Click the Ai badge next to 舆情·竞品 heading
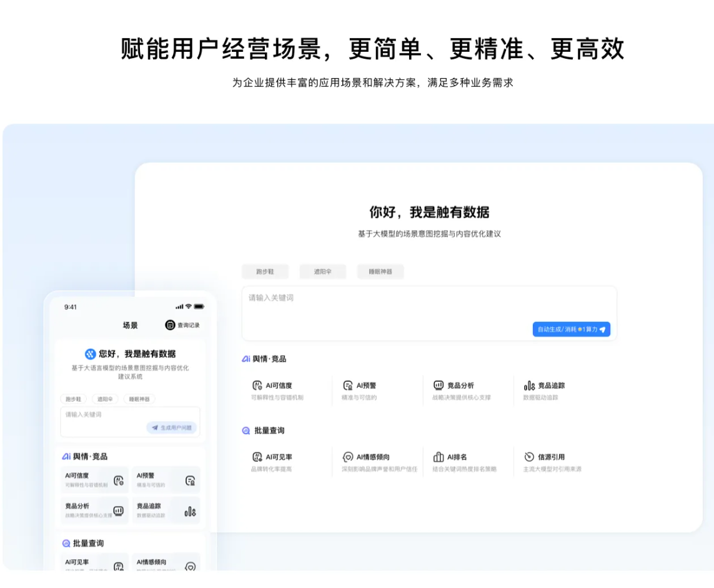The width and height of the screenshot is (714, 588). (x=246, y=359)
